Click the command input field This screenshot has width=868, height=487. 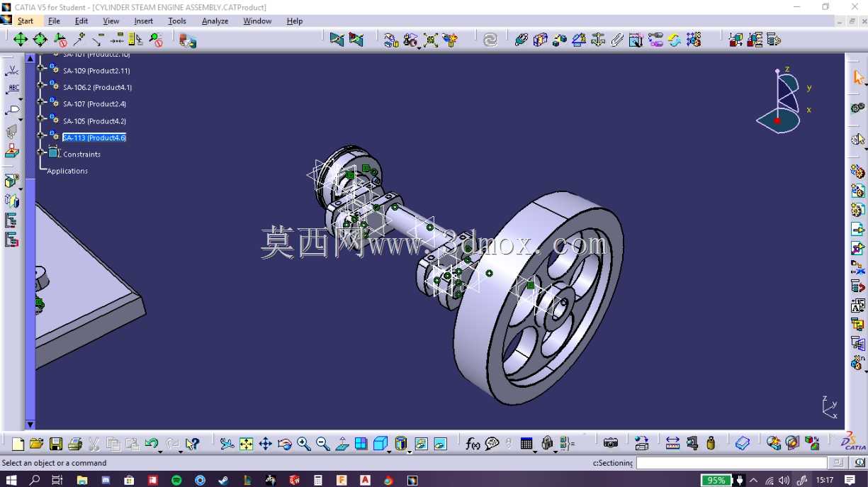tap(731, 463)
